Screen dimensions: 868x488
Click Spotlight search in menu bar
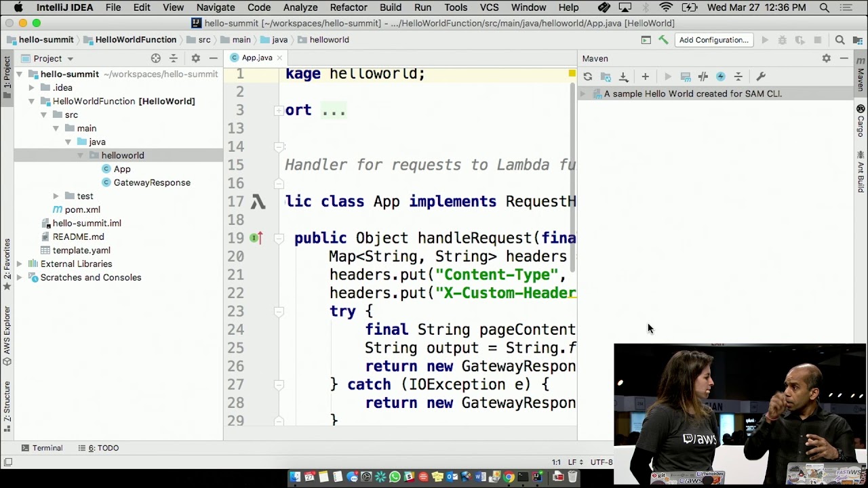tap(825, 7)
